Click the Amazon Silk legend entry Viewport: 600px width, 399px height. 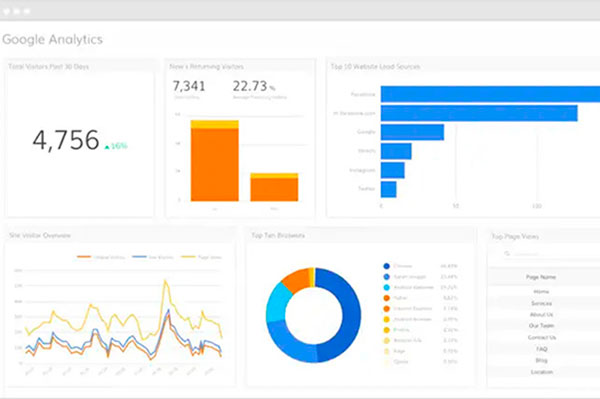pos(420,340)
